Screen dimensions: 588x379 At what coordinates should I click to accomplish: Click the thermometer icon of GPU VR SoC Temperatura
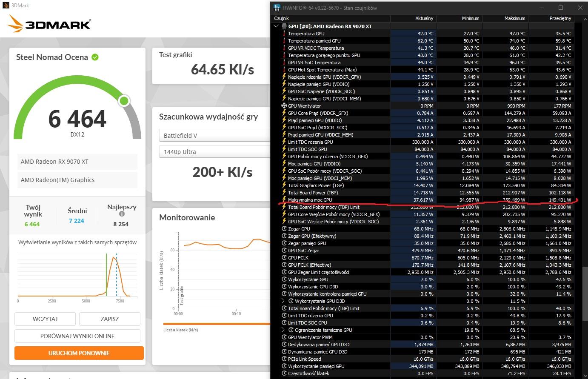point(284,63)
